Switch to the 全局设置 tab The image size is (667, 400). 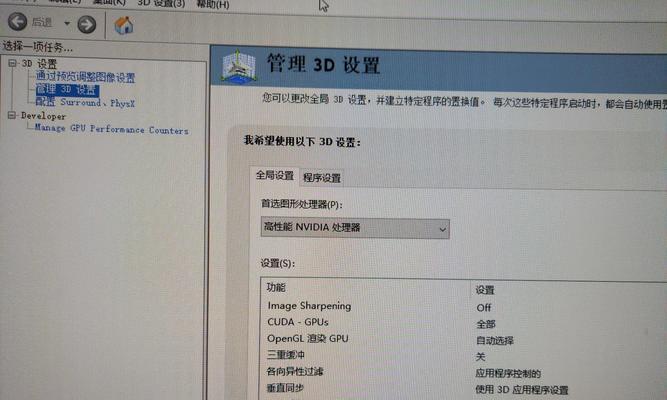point(275,176)
